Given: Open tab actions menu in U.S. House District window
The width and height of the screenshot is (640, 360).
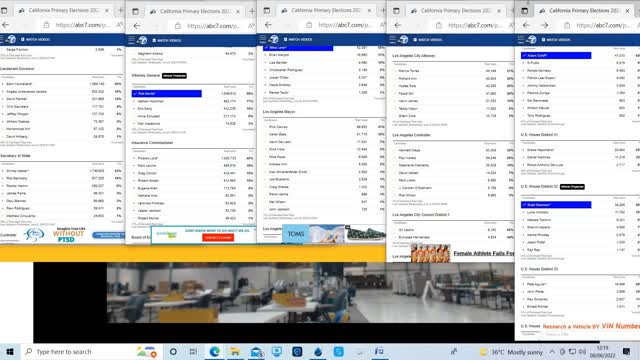Looking at the screenshot, I should [525, 10].
